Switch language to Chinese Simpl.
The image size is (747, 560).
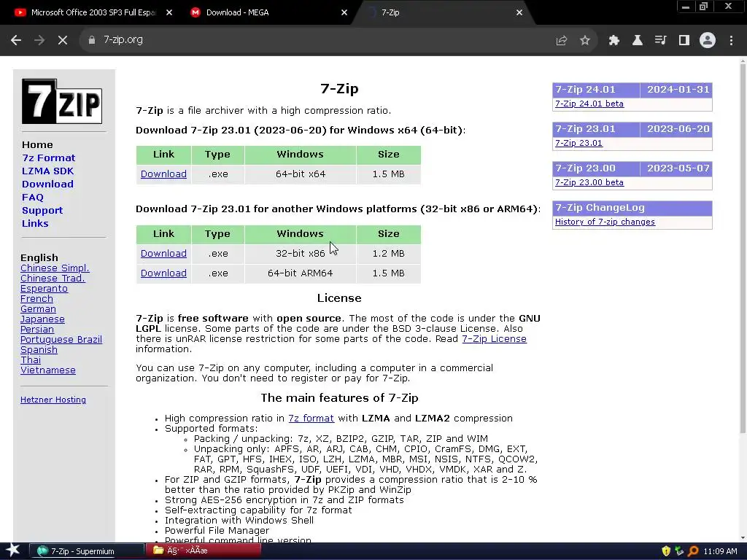(x=55, y=268)
